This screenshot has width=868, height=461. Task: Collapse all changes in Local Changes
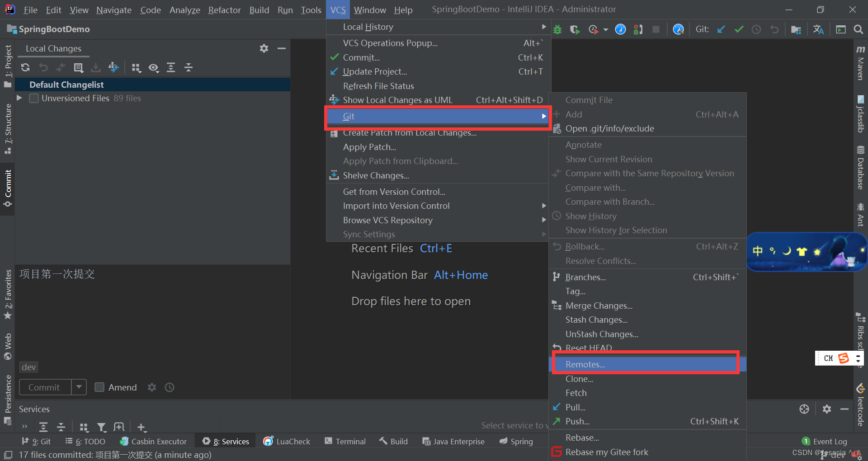pyautogui.click(x=189, y=67)
